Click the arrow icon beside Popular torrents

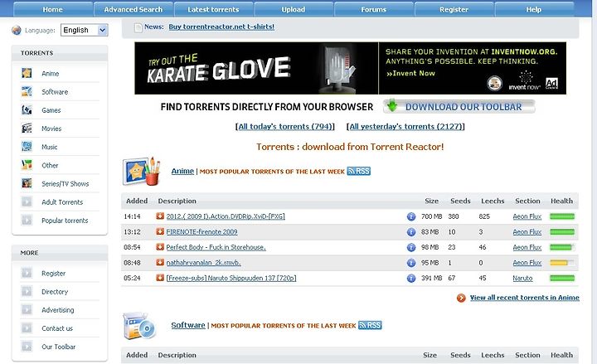click(27, 220)
